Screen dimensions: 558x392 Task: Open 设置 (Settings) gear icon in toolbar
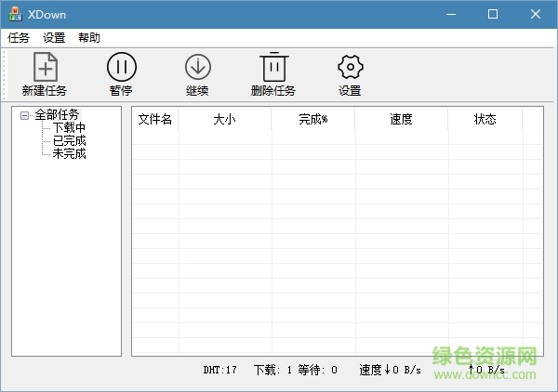click(350, 68)
